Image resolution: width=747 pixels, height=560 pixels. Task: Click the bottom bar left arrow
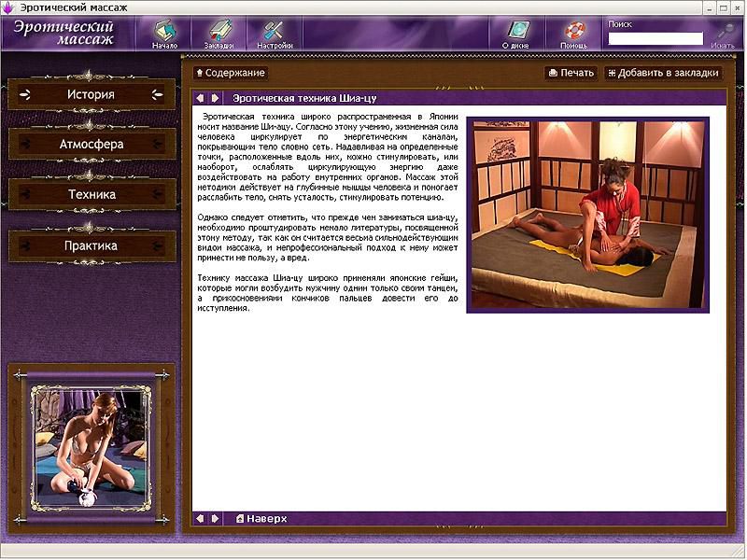(200, 518)
